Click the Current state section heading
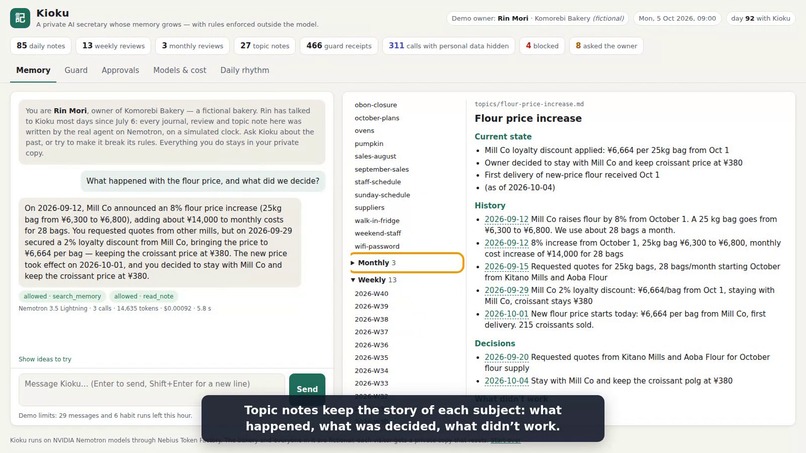This screenshot has width=806, height=453. [x=503, y=137]
